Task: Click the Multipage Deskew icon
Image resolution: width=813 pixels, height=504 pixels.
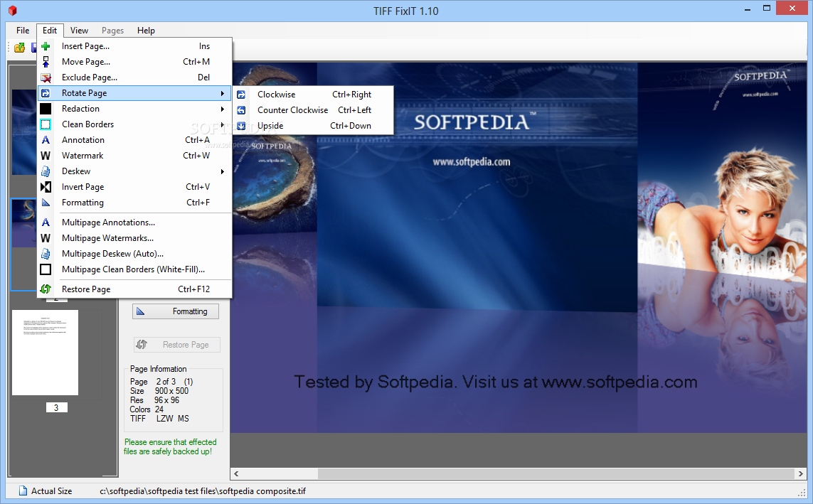Action: tap(46, 254)
